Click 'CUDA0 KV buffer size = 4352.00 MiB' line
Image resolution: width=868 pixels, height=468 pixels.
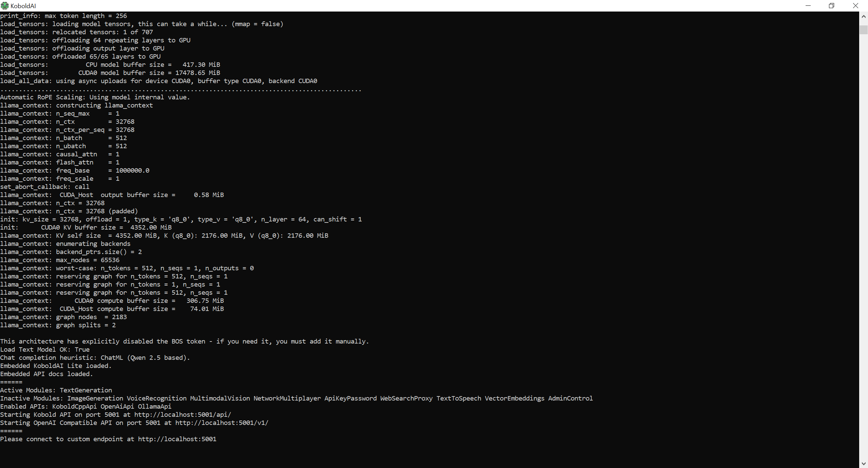[x=86, y=228]
